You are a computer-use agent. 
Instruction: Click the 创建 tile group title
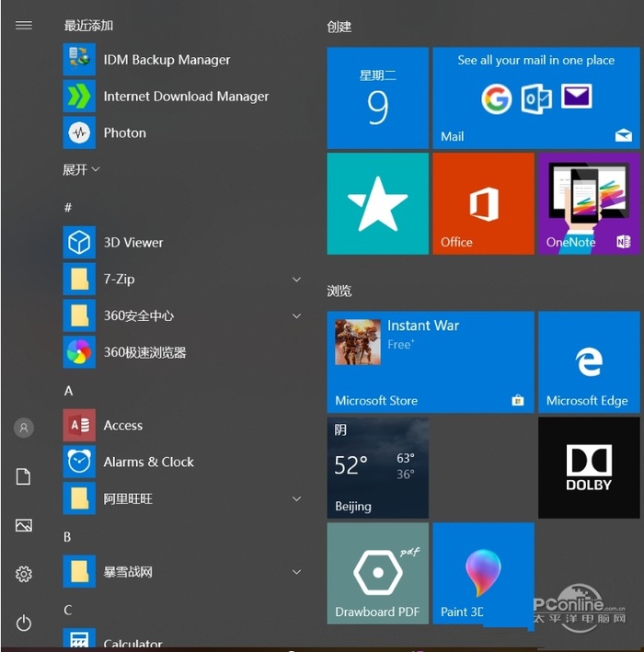(339, 27)
